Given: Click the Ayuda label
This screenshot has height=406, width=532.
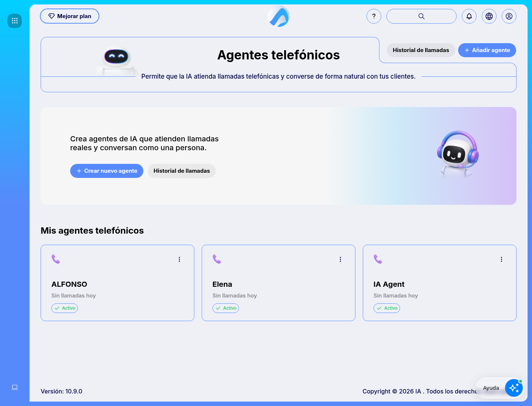Looking at the screenshot, I should coord(491,388).
